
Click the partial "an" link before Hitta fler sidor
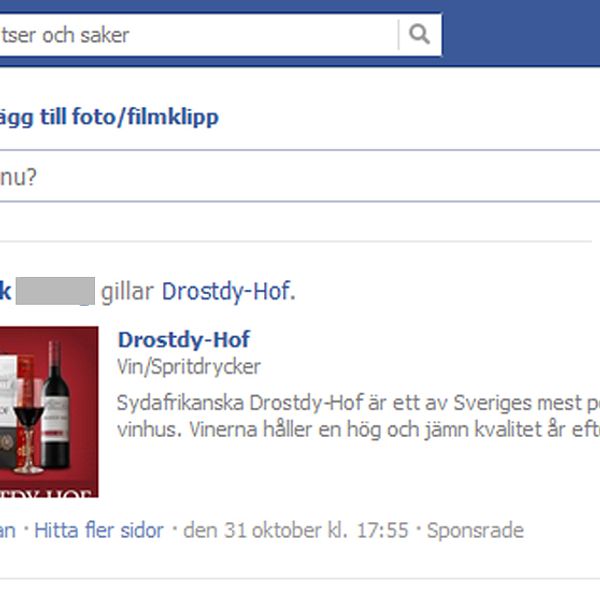[8, 531]
